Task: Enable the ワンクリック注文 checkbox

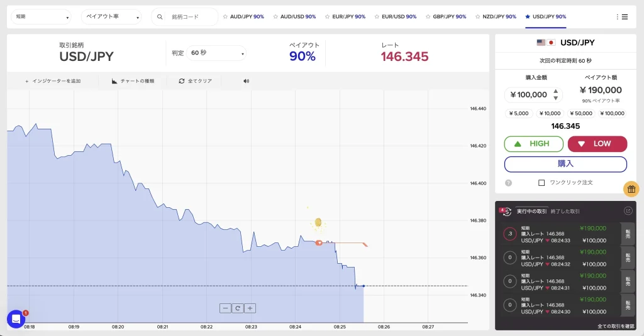Action: click(541, 183)
